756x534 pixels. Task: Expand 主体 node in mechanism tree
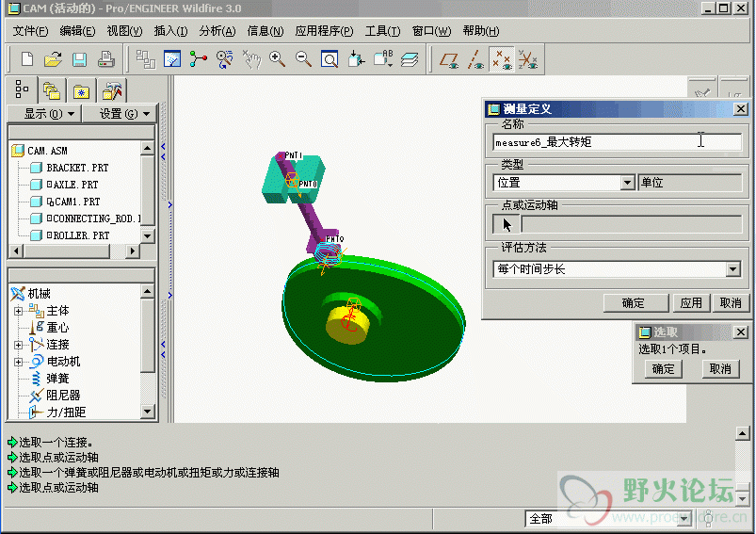pyautogui.click(x=18, y=311)
